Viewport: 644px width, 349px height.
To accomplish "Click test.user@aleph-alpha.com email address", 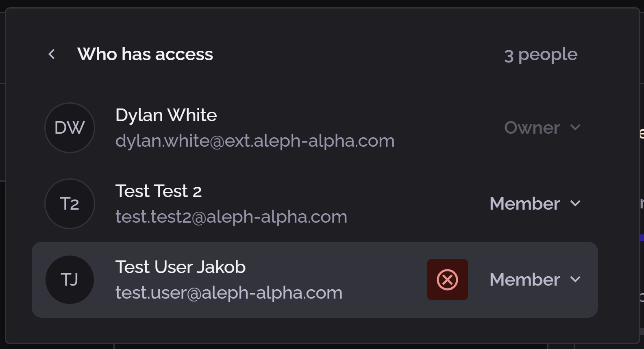I will (229, 293).
